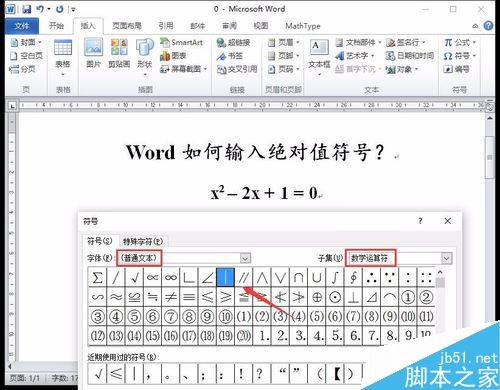The width and height of the screenshot is (500, 390).
Task: Switch to Mailings (邮件) tab
Action: [197, 26]
